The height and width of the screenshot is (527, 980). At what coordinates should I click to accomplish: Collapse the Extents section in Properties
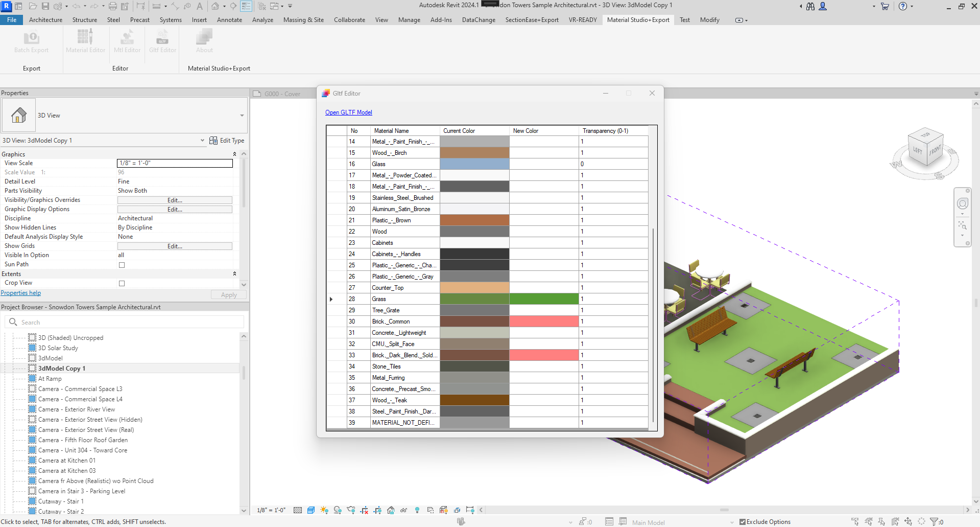coord(234,274)
